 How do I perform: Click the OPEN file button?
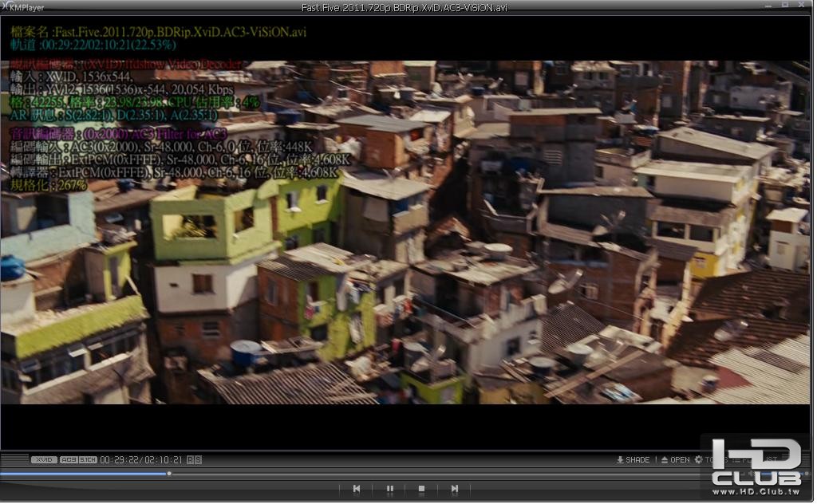(677, 461)
